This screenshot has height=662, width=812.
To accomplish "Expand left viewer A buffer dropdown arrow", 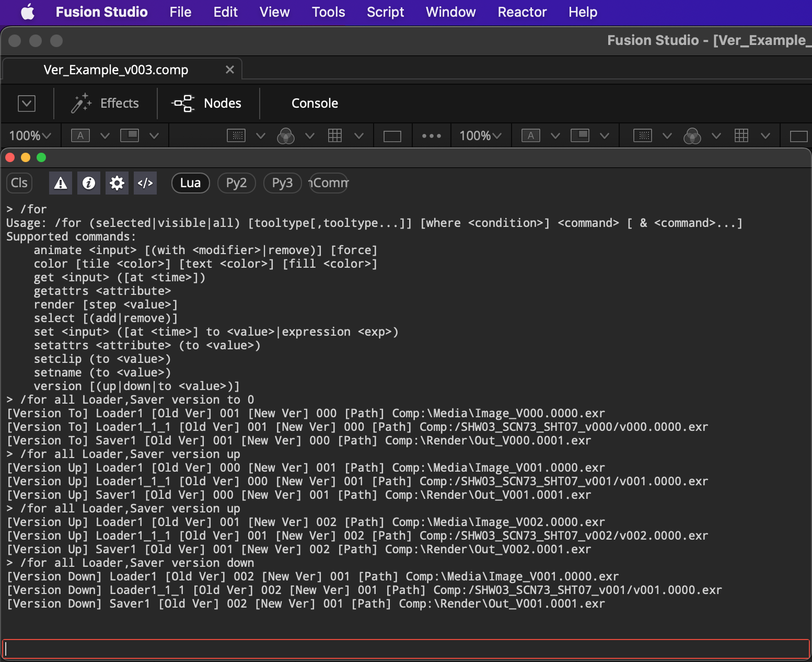I will coord(105,136).
